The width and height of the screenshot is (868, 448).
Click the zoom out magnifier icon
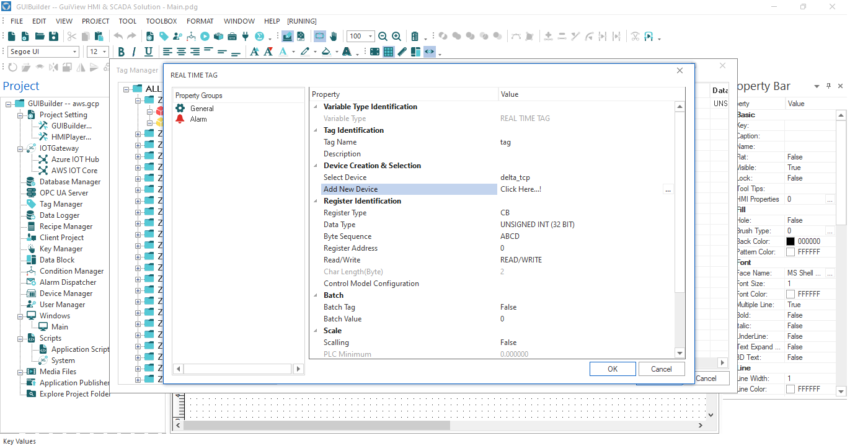[x=383, y=36]
